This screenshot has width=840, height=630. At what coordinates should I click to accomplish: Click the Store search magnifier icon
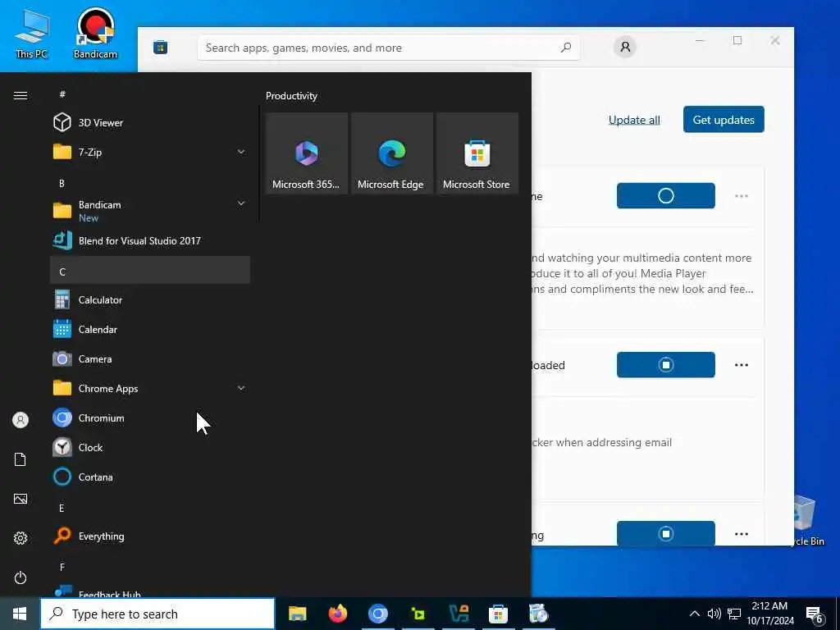coord(566,48)
